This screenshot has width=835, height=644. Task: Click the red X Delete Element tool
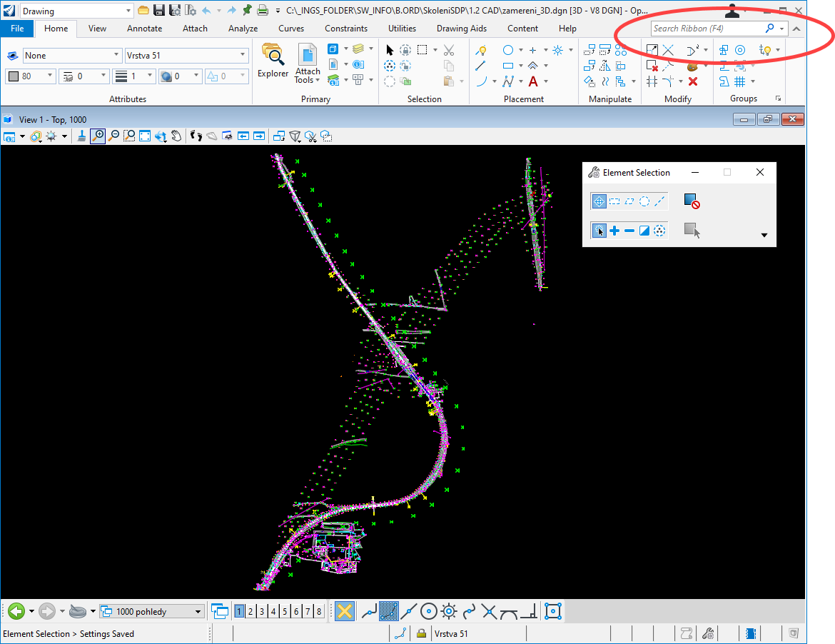[693, 81]
